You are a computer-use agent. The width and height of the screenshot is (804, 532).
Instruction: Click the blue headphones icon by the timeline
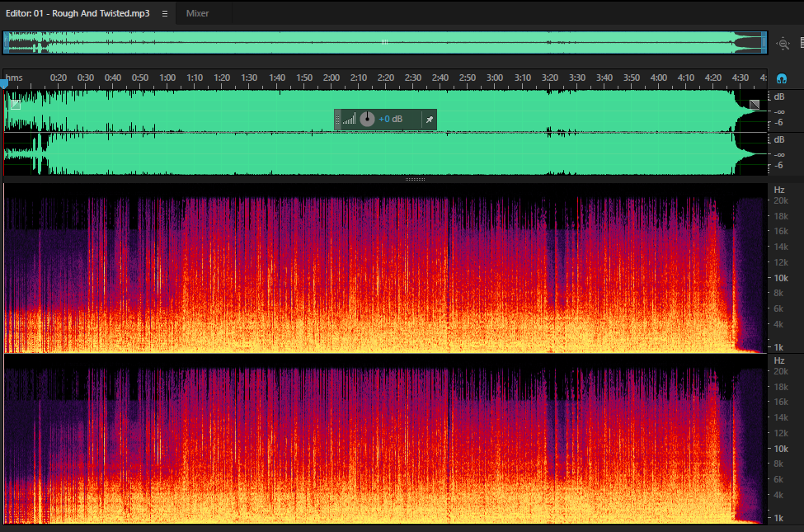click(782, 78)
